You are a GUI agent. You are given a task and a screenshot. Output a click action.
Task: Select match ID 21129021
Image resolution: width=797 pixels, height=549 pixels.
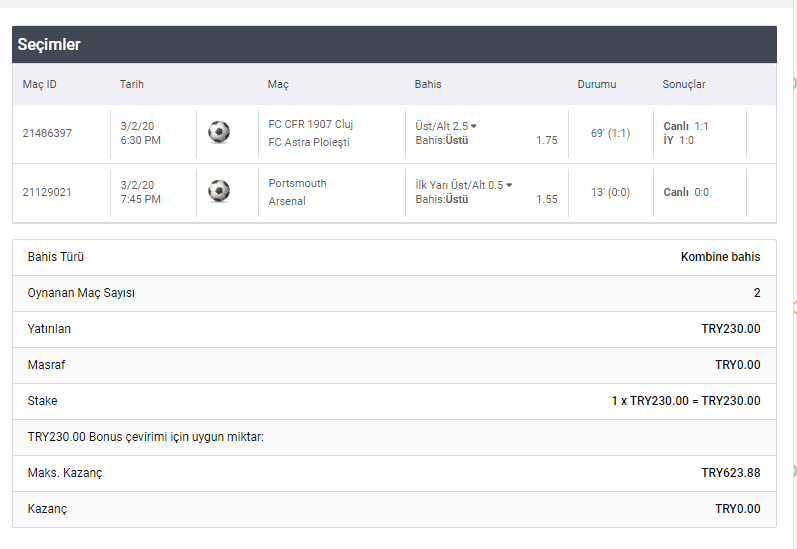click(x=47, y=192)
